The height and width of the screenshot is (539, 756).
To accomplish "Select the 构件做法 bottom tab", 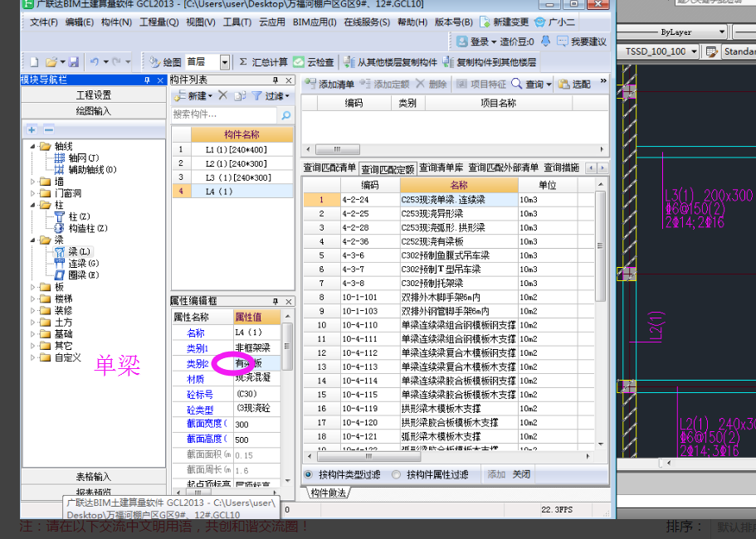I will click(x=328, y=493).
